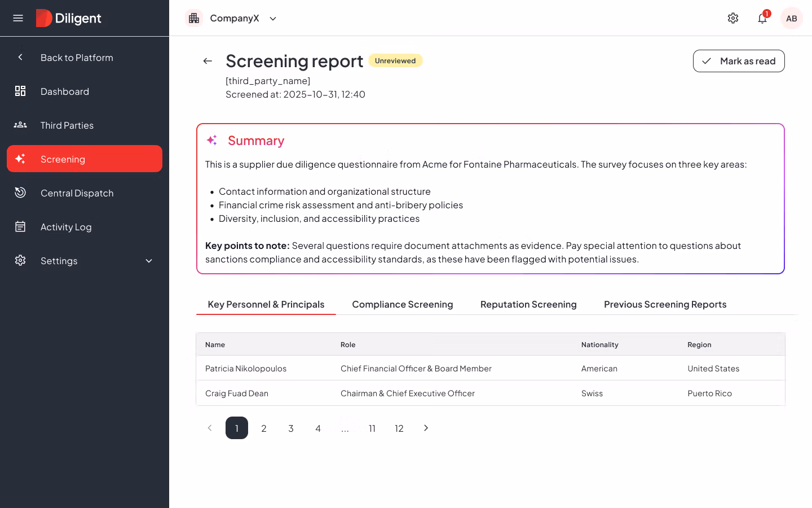812x508 pixels.
Task: Open the CompanyX dropdown arrow
Action: click(x=273, y=19)
